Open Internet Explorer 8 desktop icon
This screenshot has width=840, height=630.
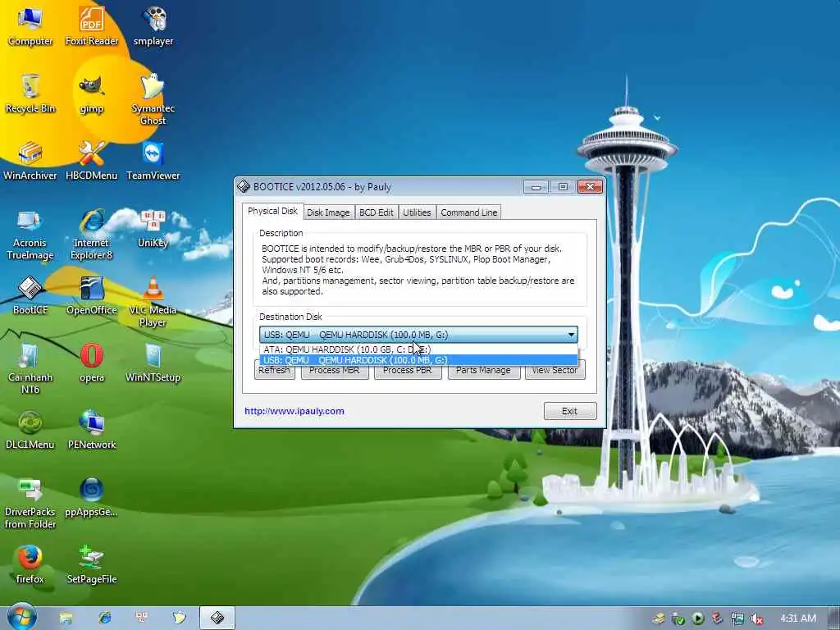[92, 234]
